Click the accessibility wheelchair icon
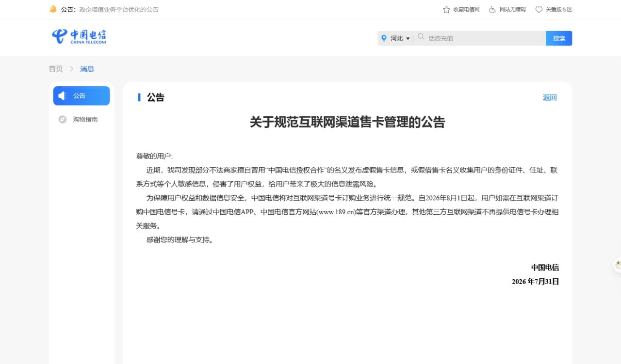 tap(492, 10)
